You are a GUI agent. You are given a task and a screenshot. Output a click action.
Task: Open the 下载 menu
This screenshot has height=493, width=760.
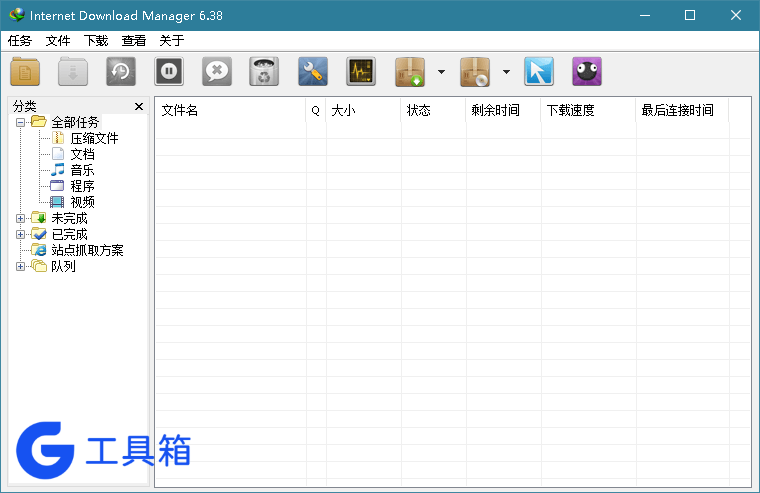point(95,41)
